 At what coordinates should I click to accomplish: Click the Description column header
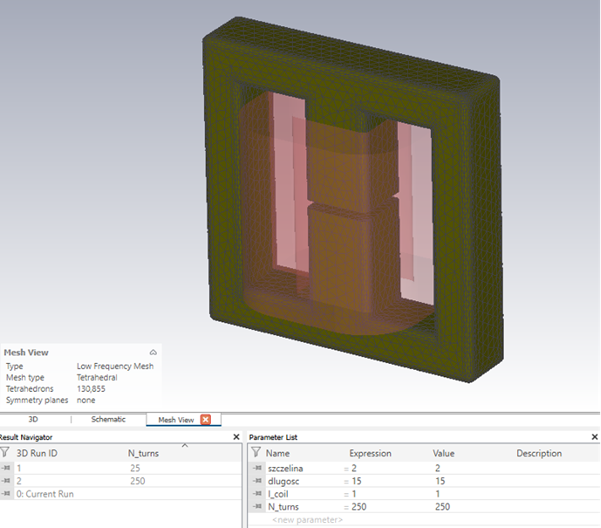coord(538,453)
